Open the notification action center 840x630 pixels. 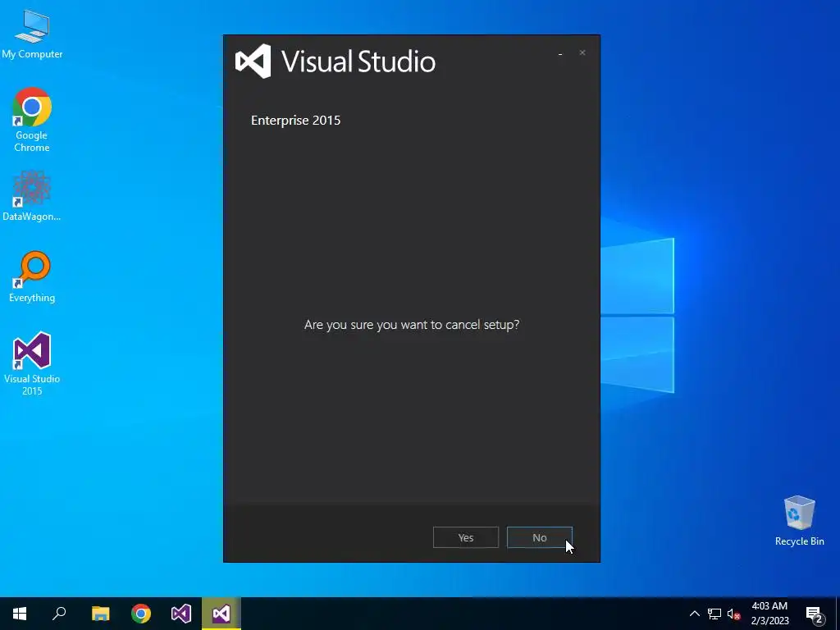(815, 614)
